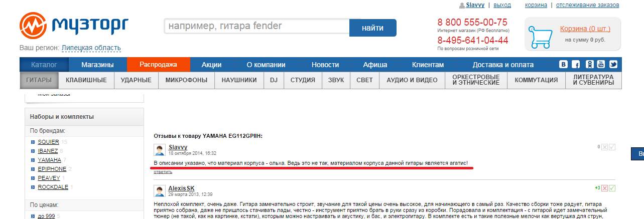Image resolution: width=644 pixels, height=219 pixels.
Task: Click the Музторг logo
Action: [x=74, y=25]
